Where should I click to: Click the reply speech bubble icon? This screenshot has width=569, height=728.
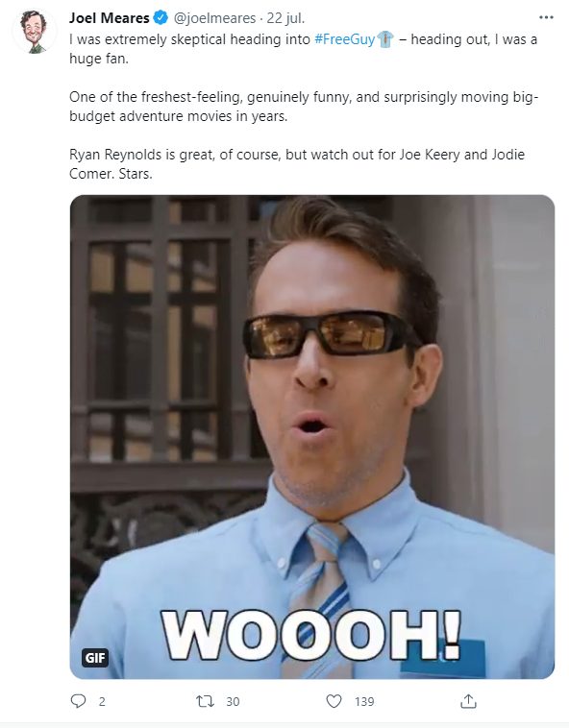[78, 700]
